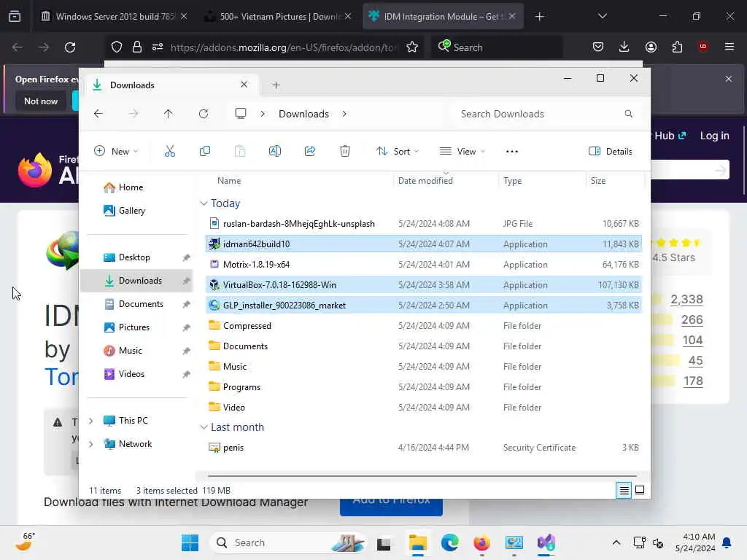Collapse the Last month group

(x=204, y=427)
